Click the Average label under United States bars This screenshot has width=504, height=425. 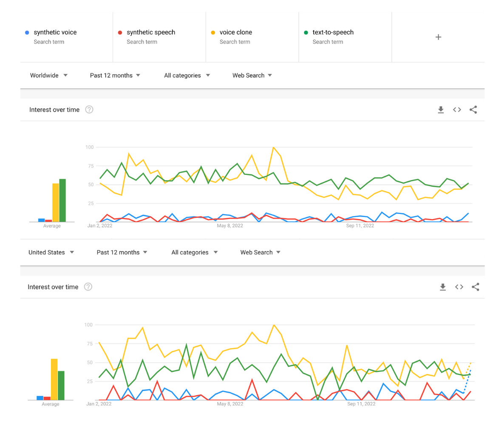51,404
